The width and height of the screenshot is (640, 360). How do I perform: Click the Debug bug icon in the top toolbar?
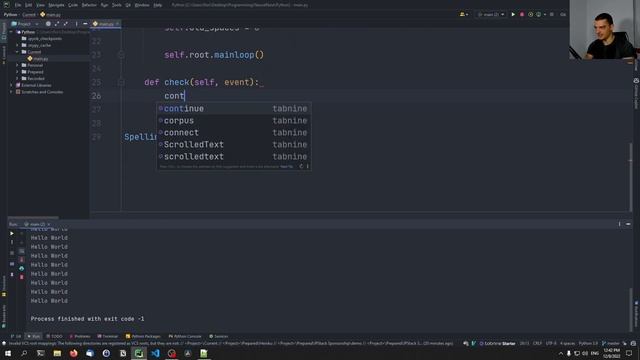coord(522,14)
